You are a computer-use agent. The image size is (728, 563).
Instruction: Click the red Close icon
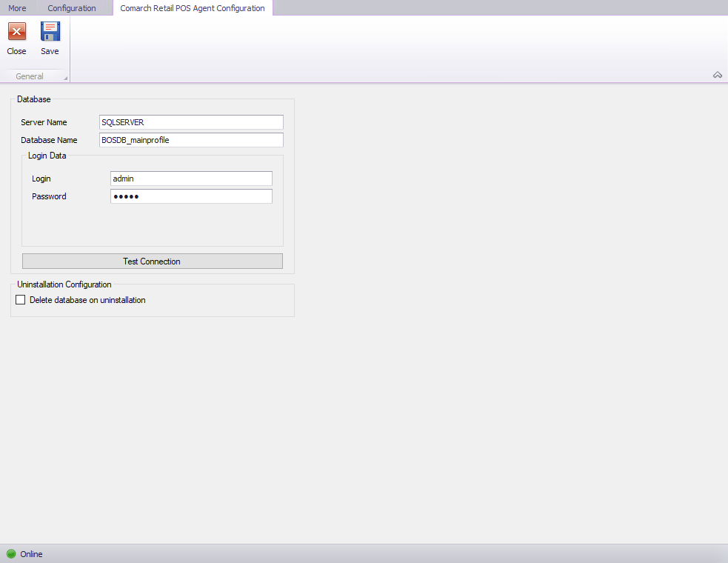(17, 32)
